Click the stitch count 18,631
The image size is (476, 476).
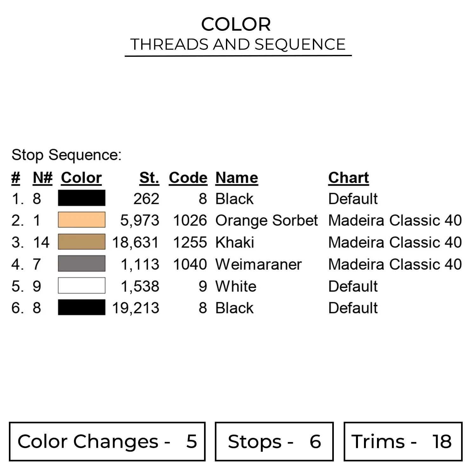136,242
